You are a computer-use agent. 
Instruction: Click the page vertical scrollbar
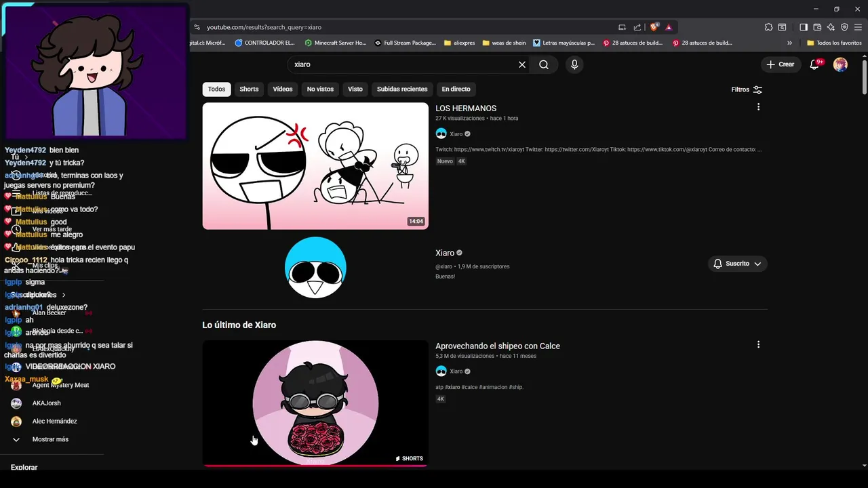(864, 78)
